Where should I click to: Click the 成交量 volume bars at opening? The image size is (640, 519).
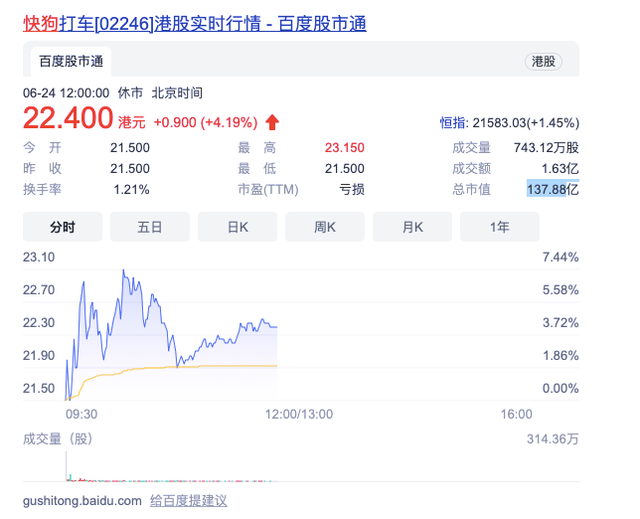[x=67, y=466]
